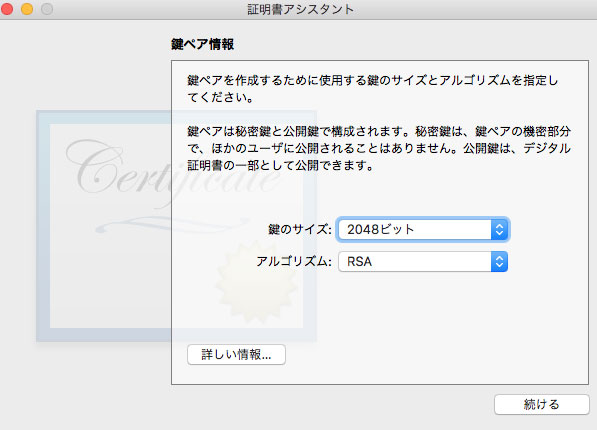The image size is (597, 430).
Task: Select the RSA value text
Action: [x=359, y=261]
